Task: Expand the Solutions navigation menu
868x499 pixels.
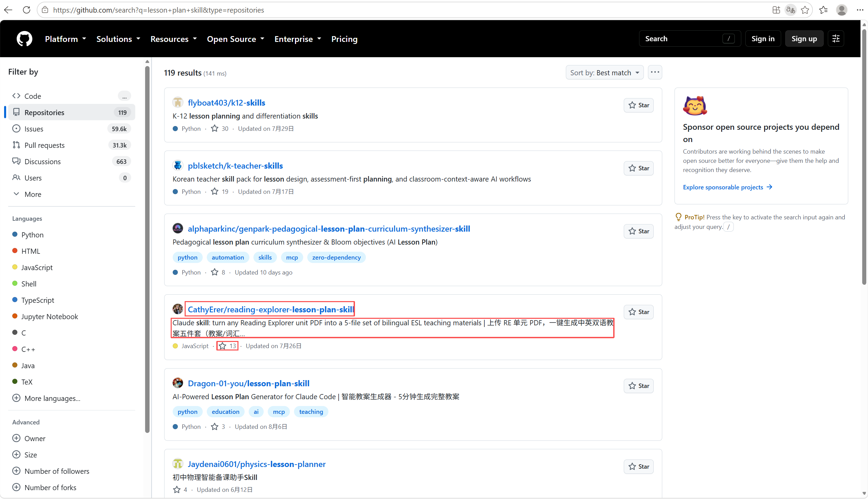Action: pyautogui.click(x=118, y=39)
